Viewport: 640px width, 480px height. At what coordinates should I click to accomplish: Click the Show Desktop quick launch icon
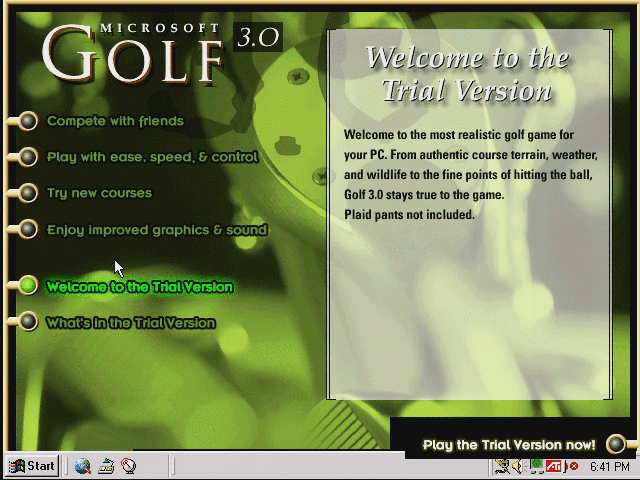(x=106, y=466)
